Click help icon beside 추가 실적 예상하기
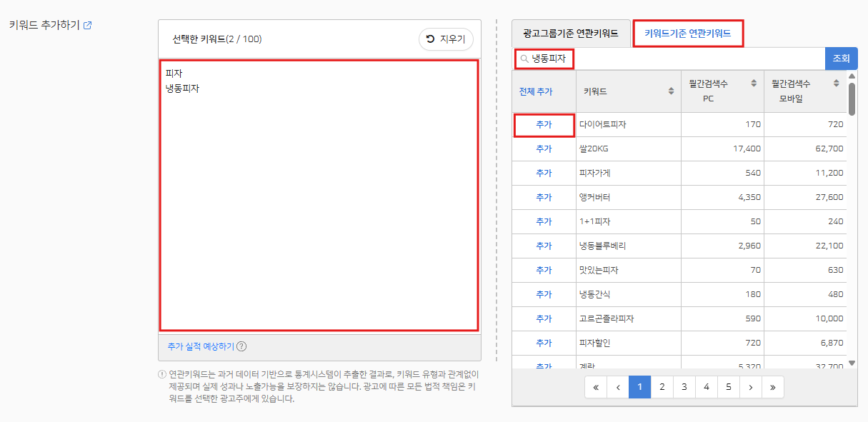 click(241, 346)
